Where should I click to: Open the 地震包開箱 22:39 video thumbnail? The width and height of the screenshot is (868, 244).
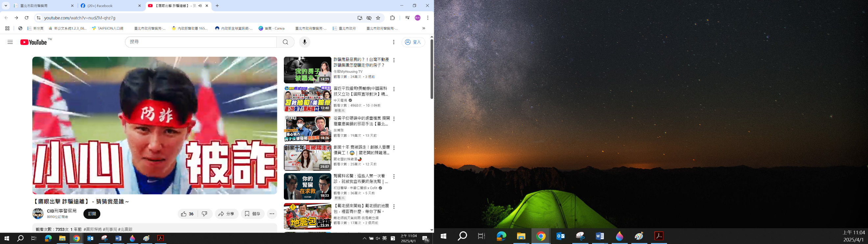307,216
